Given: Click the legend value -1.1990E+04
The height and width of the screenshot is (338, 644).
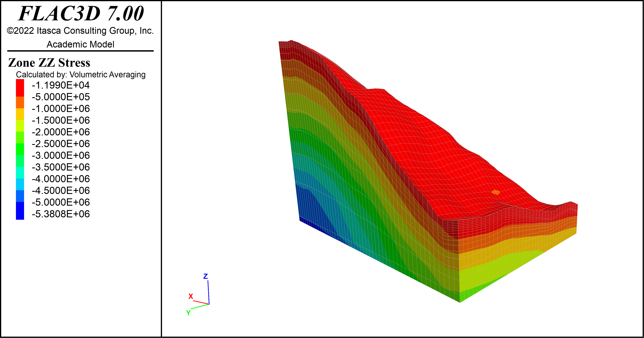Looking at the screenshot, I should [61, 85].
